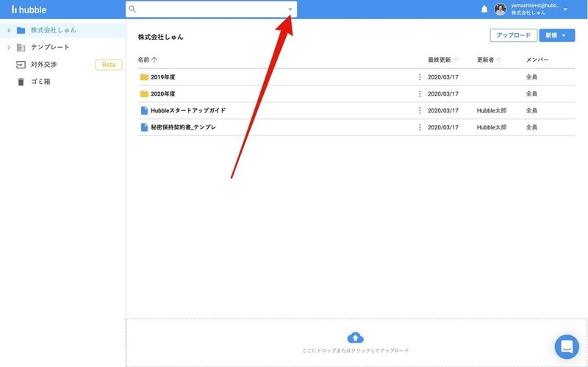Open the 2020年度 folder

coord(162,94)
